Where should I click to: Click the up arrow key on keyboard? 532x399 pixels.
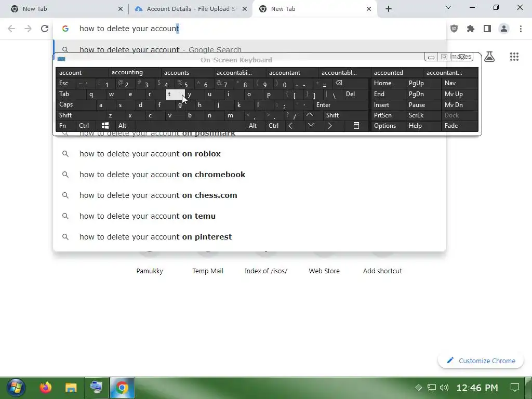pyautogui.click(x=310, y=115)
